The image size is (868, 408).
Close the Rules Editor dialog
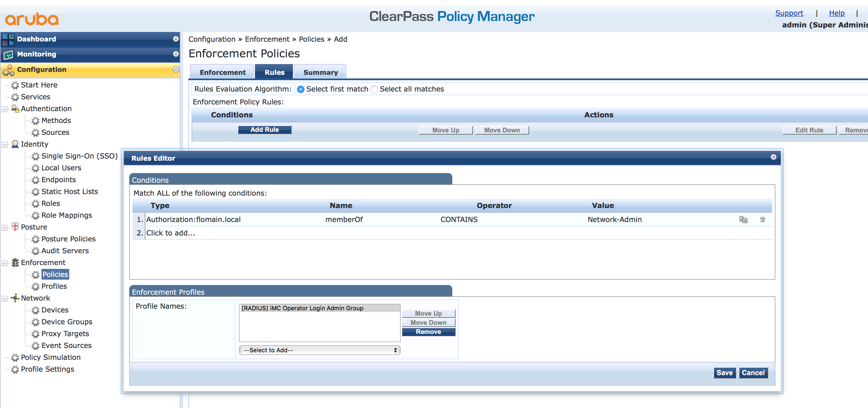click(x=773, y=157)
